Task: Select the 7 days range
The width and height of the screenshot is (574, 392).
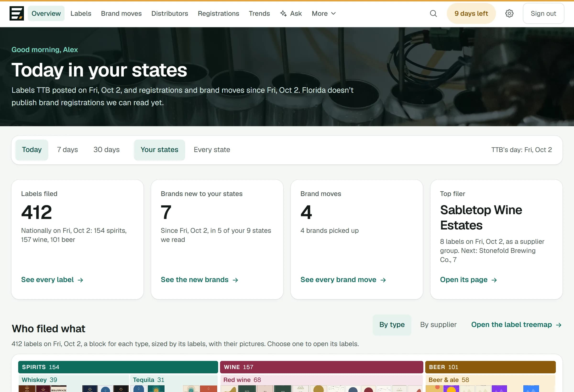Action: pos(67,150)
